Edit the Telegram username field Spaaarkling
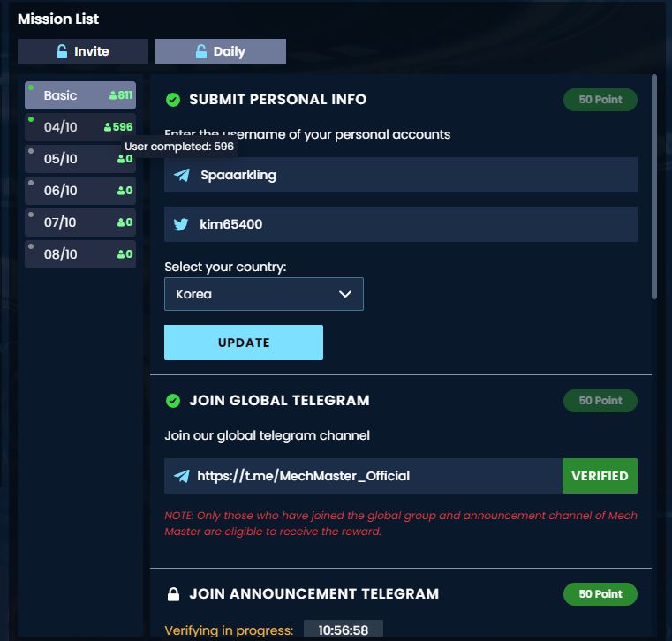672x641 pixels. (401, 175)
